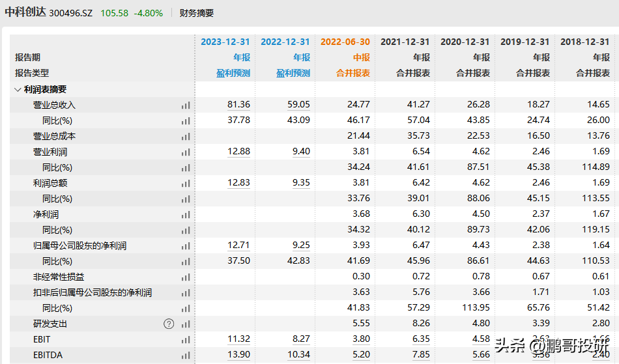Open chart icon for 同比(%) under 利润总额
619x364 pixels.
pos(186,199)
